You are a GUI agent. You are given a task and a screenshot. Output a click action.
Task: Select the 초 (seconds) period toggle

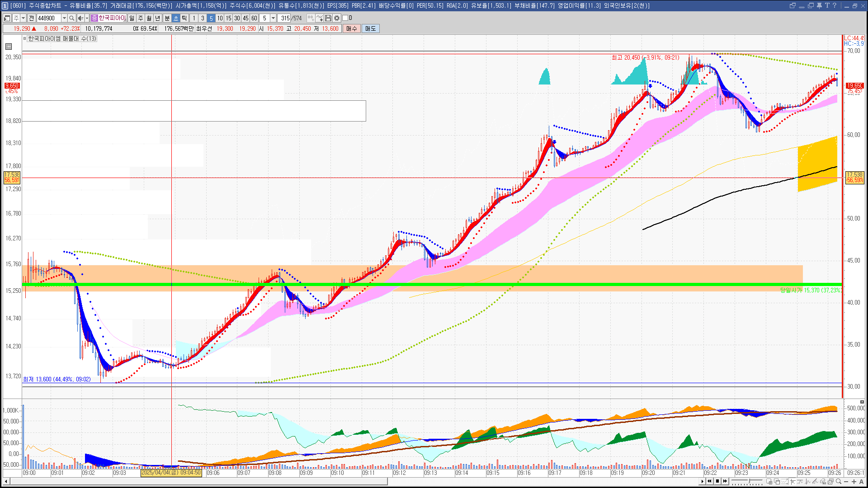[x=176, y=18]
